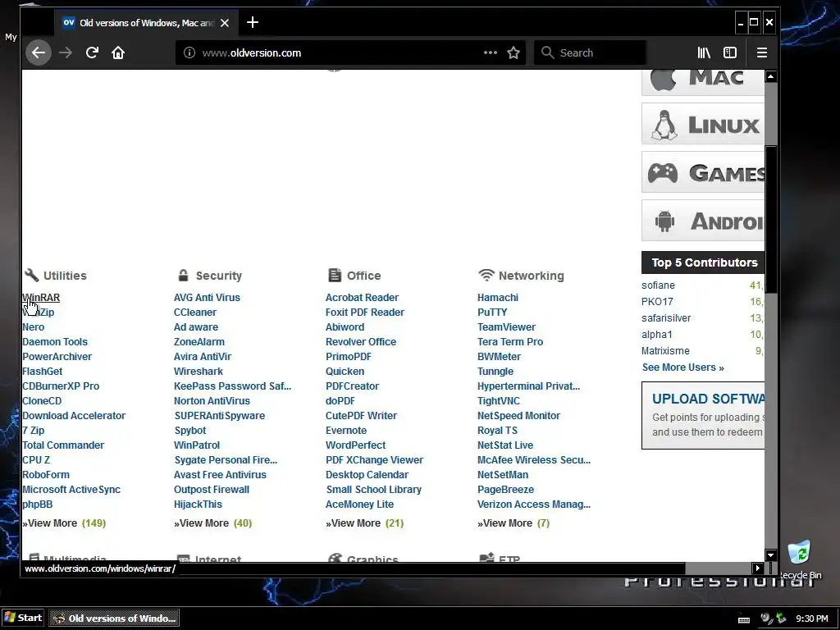Open the HijackThis link
The width and height of the screenshot is (840, 630).
[x=198, y=504]
